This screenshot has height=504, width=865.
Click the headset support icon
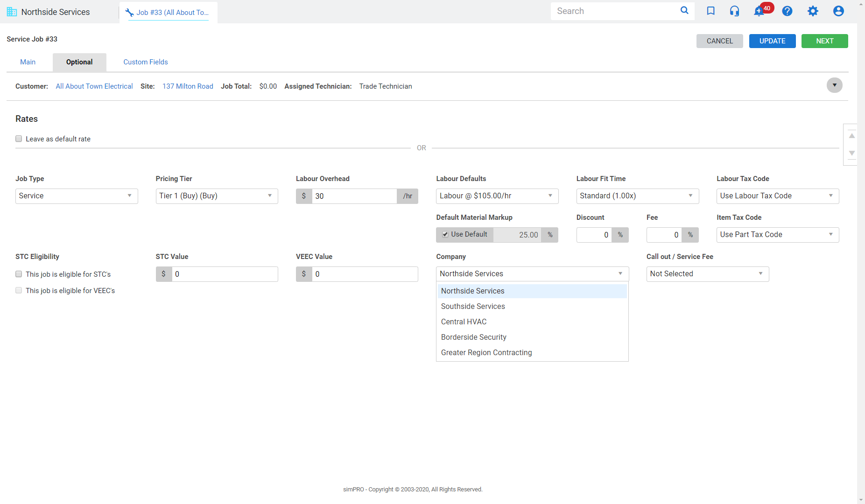[734, 11]
